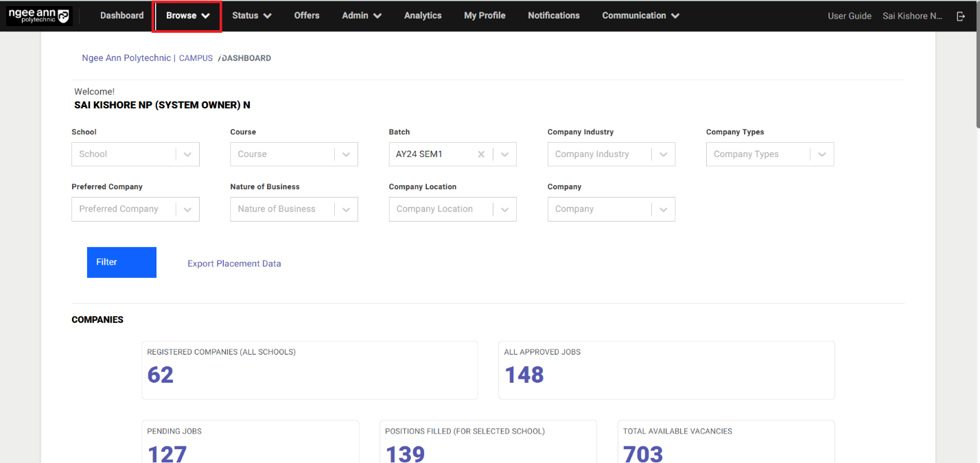
Task: Click the Export Placement Data link
Action: 234,263
